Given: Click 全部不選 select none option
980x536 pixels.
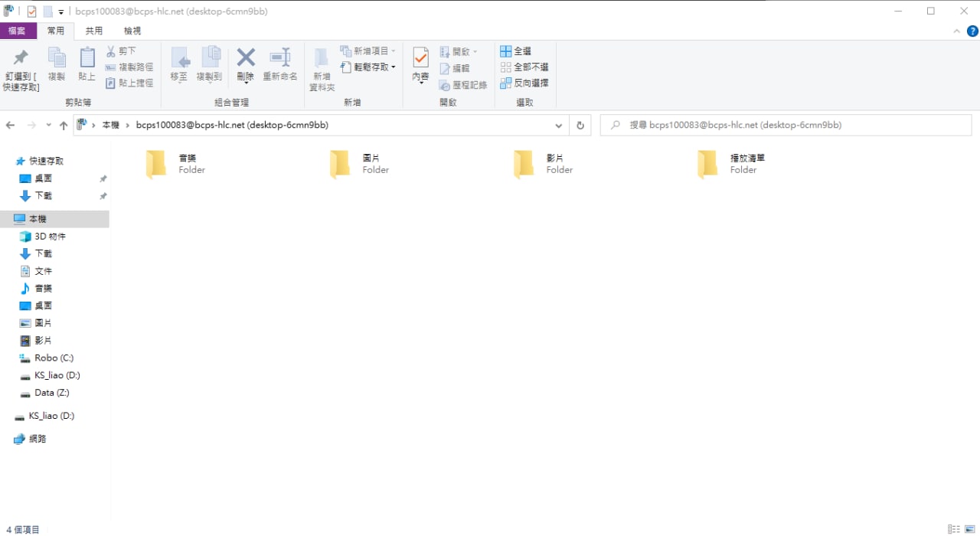Looking at the screenshot, I should [x=524, y=67].
